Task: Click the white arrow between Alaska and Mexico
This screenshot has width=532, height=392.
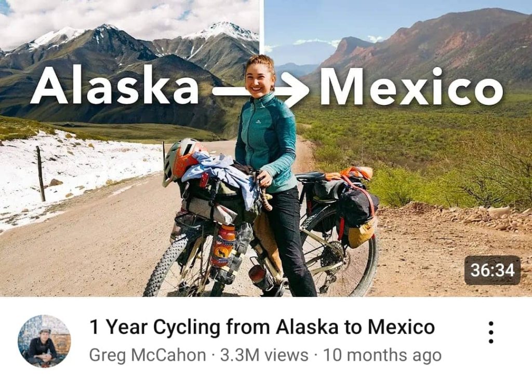Action: (261, 90)
